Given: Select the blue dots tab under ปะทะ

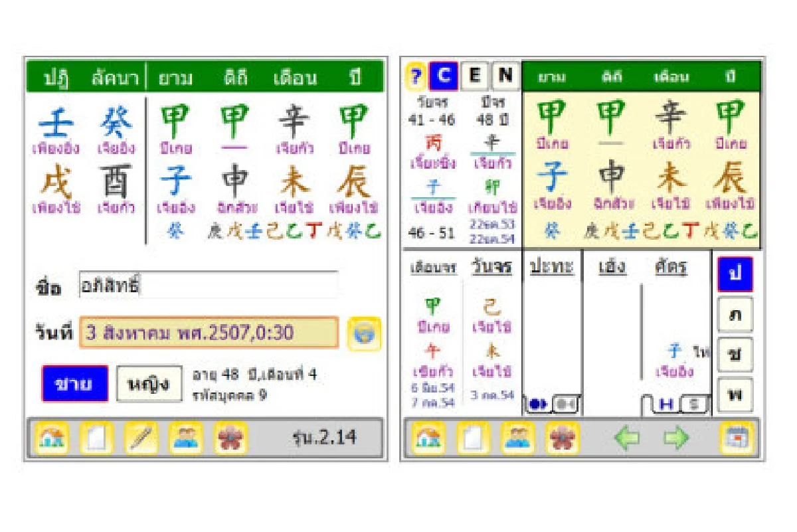Looking at the screenshot, I should tap(538, 404).
